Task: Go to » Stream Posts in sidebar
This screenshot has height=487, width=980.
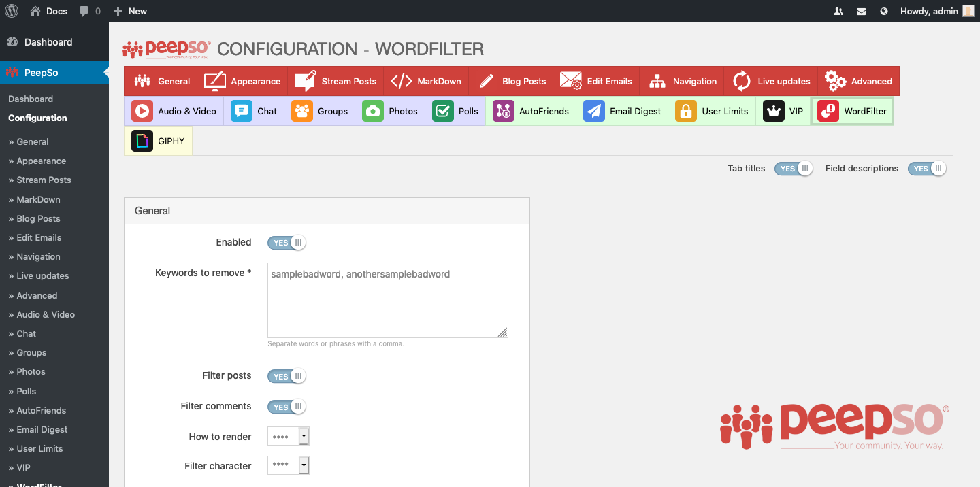Action: [x=39, y=180]
